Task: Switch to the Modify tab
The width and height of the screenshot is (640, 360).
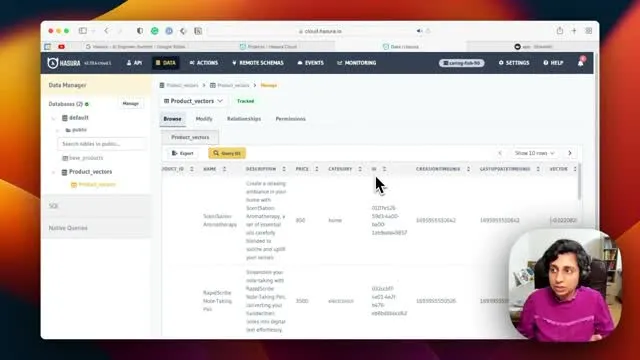Action: (204, 119)
